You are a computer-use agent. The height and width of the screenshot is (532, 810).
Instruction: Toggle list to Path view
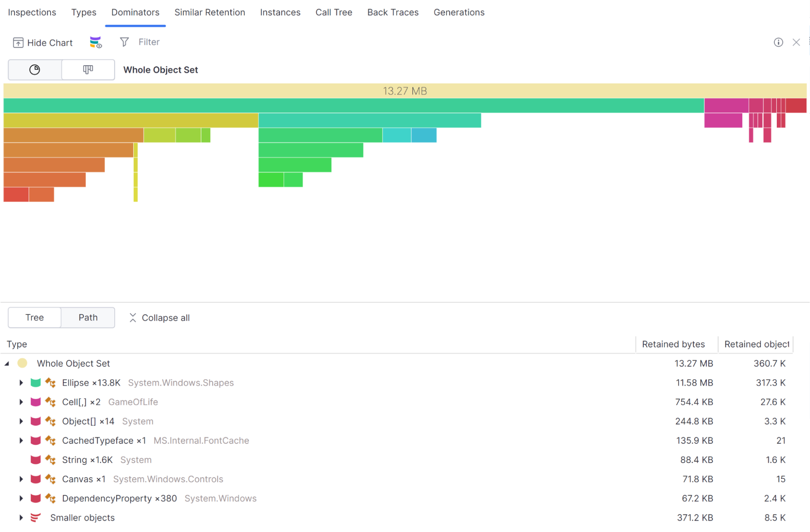pyautogui.click(x=88, y=317)
